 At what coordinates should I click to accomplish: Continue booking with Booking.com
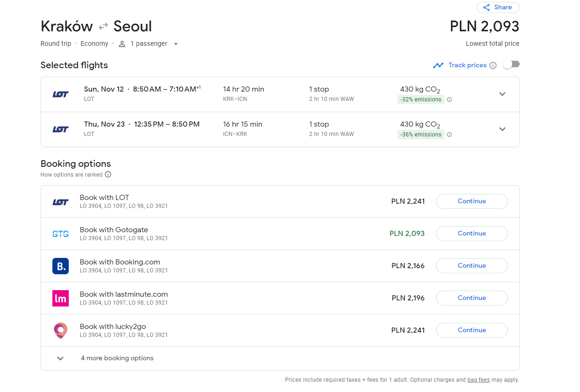[471, 266]
